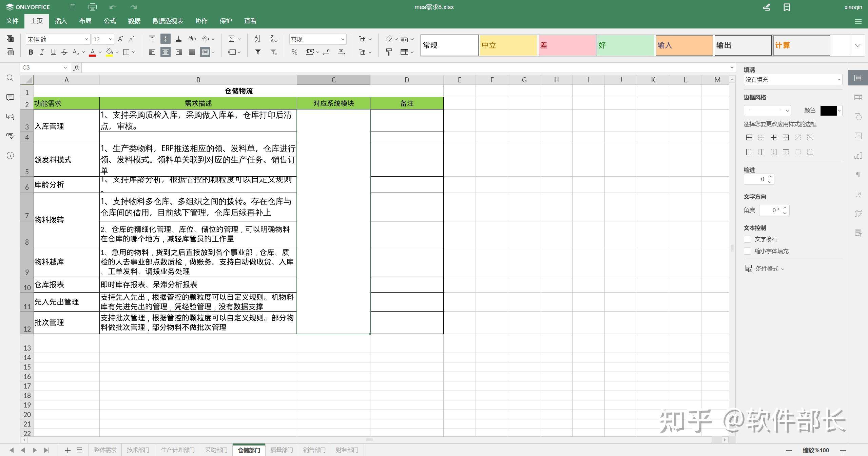
Task: Enable the 缩小字体填充 checkbox
Action: pos(747,251)
